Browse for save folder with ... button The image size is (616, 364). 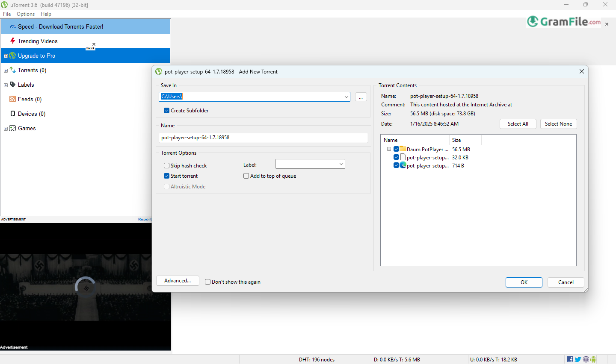click(361, 97)
